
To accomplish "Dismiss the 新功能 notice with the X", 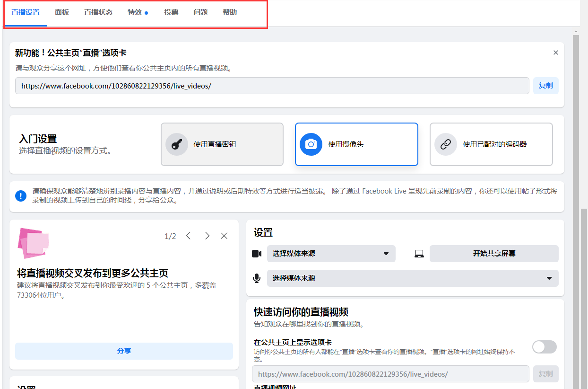I will (556, 53).
